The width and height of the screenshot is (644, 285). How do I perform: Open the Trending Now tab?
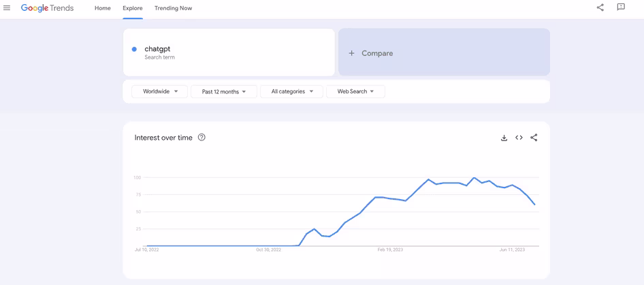173,7
